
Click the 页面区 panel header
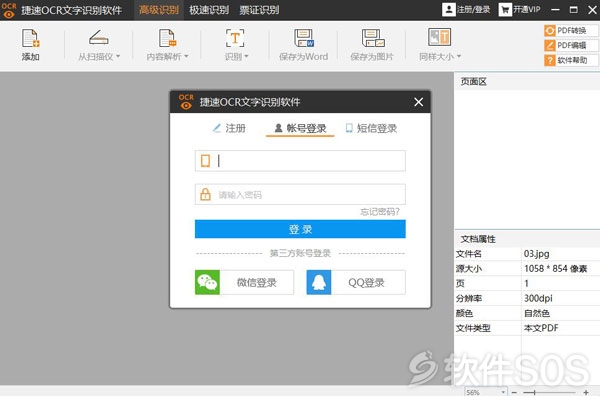click(x=474, y=81)
